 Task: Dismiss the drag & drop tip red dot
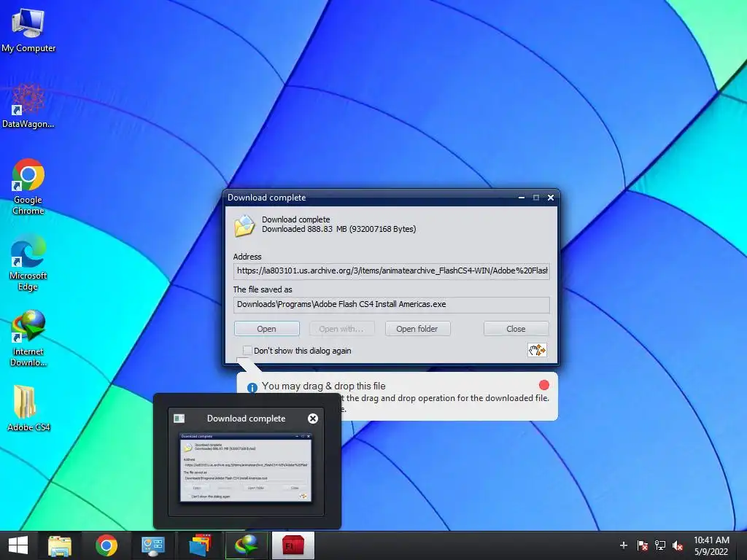tap(544, 385)
